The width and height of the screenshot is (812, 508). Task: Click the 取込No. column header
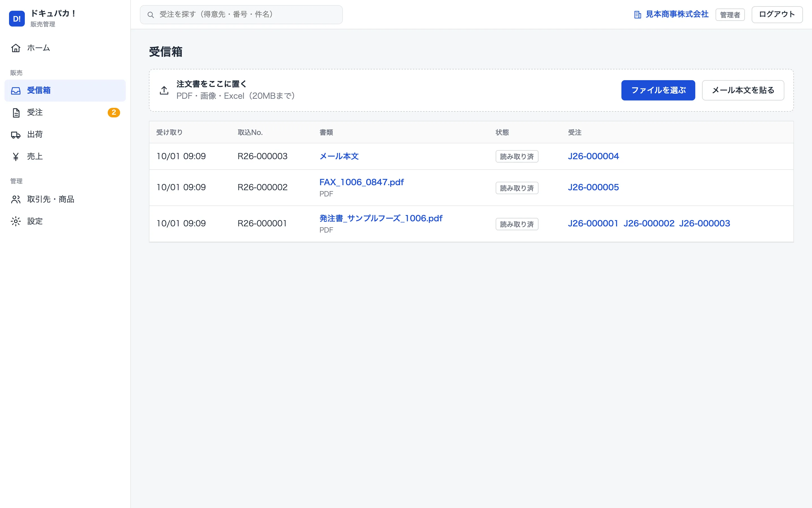coord(250,133)
